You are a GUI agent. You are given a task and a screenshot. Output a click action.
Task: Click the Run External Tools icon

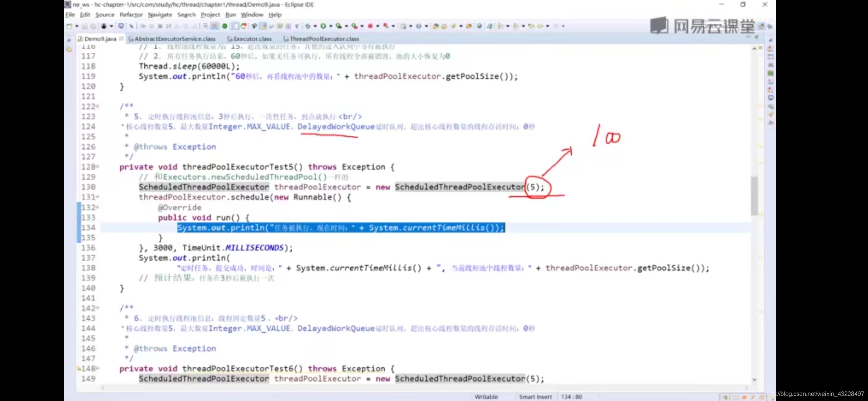[x=355, y=26]
